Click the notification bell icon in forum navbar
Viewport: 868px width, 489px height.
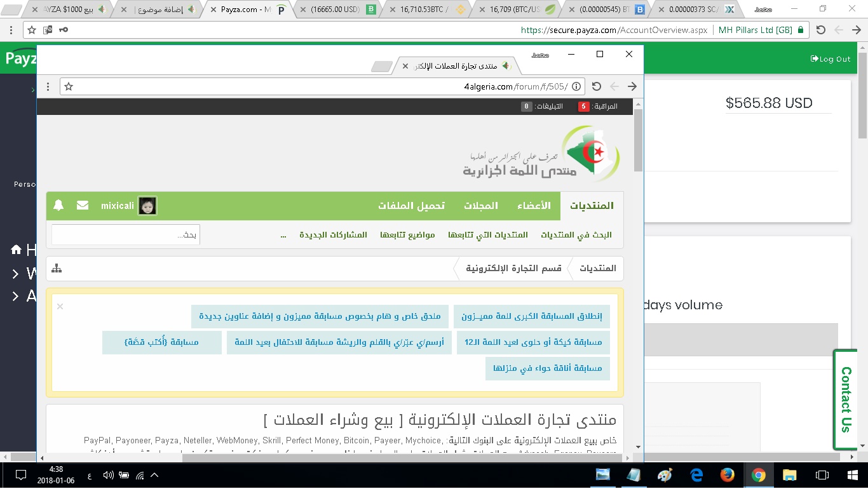[58, 205]
